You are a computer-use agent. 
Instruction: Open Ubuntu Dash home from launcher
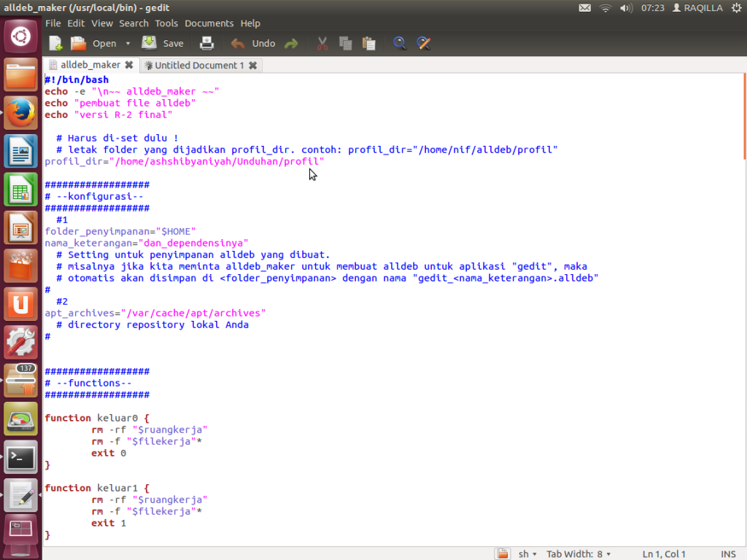20,36
